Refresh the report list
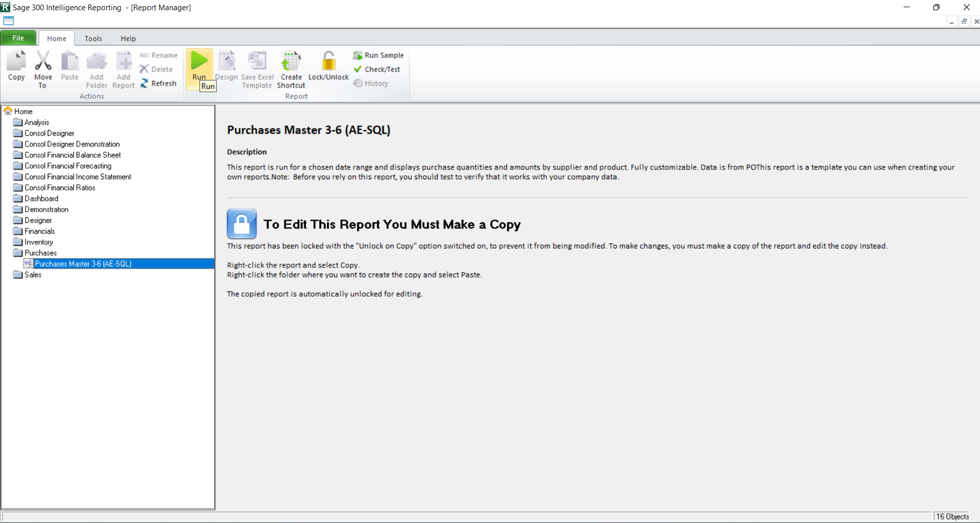Image resolution: width=980 pixels, height=523 pixels. (x=158, y=83)
